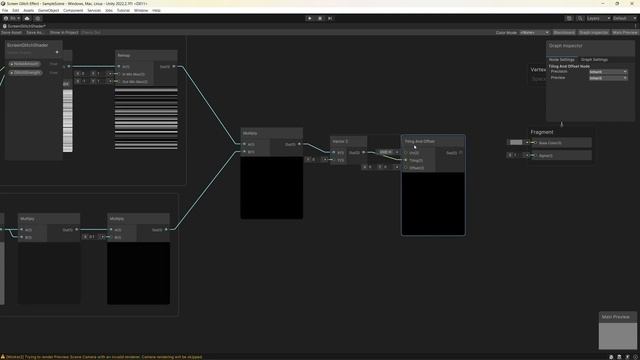Open the Default layout dropdown
Image resolution: width=640 pixels, height=360 pixels.
(x=624, y=18)
